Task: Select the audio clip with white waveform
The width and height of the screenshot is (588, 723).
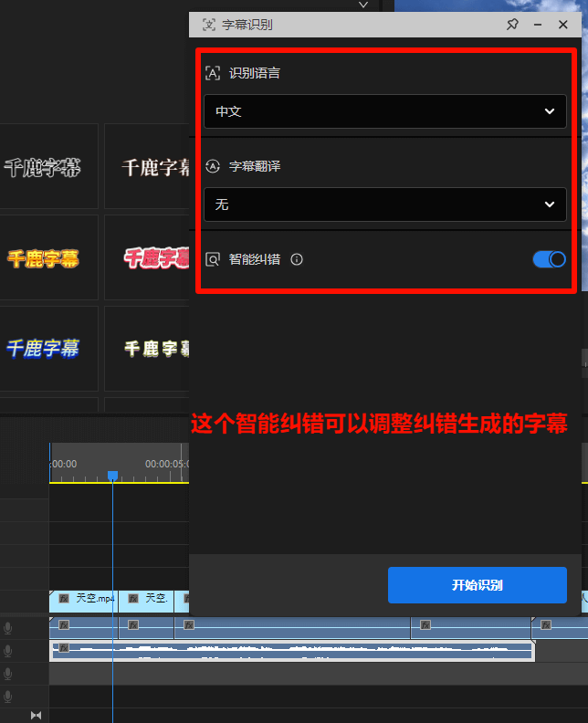Action: pos(292,651)
